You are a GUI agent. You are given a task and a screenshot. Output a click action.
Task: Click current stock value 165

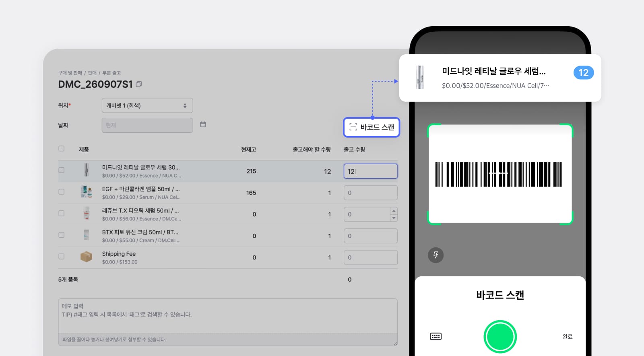[x=251, y=193]
